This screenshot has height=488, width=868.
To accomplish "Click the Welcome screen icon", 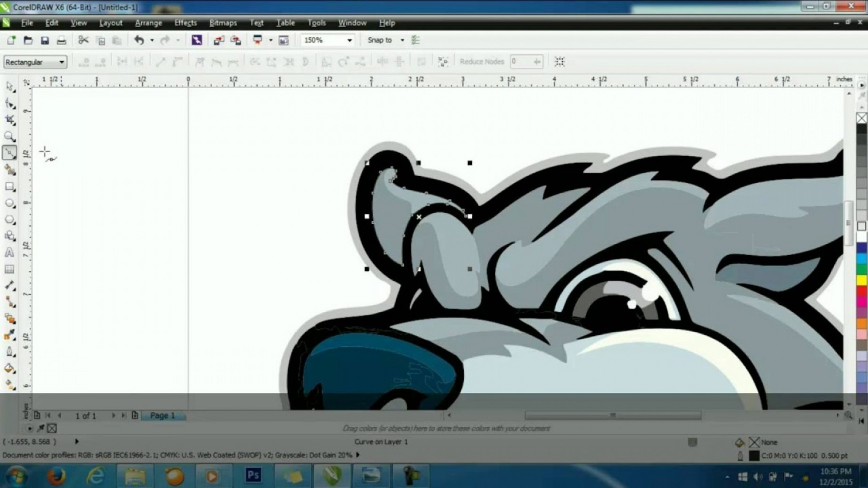I will [284, 41].
